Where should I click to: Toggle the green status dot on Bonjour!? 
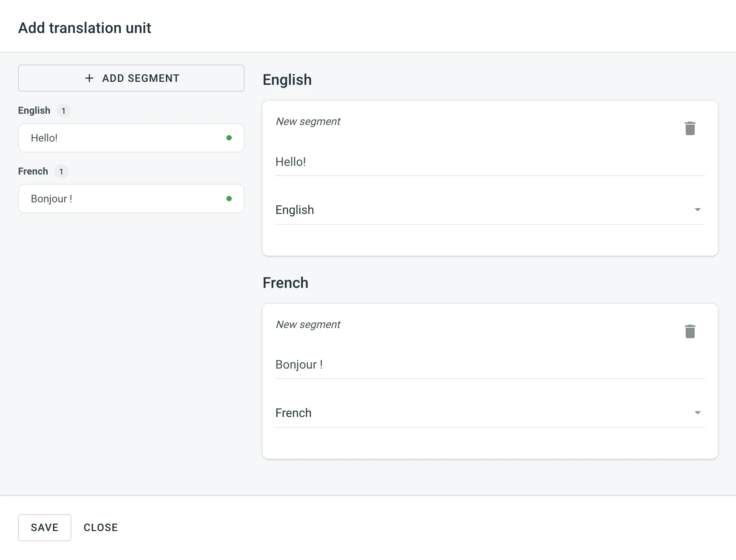(x=230, y=198)
